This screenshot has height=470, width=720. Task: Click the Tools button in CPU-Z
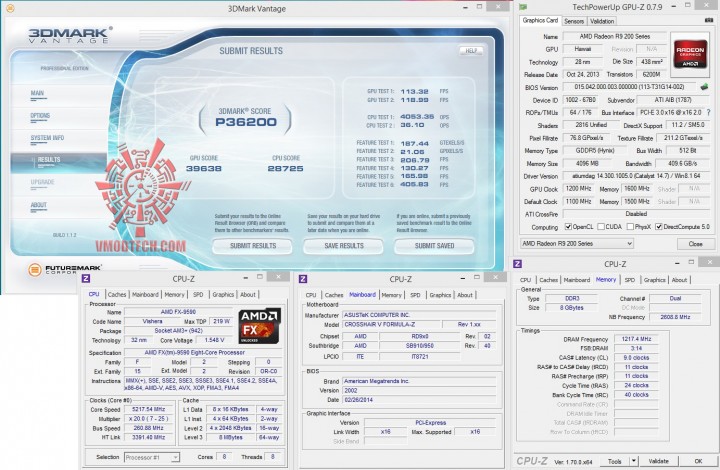(x=614, y=461)
